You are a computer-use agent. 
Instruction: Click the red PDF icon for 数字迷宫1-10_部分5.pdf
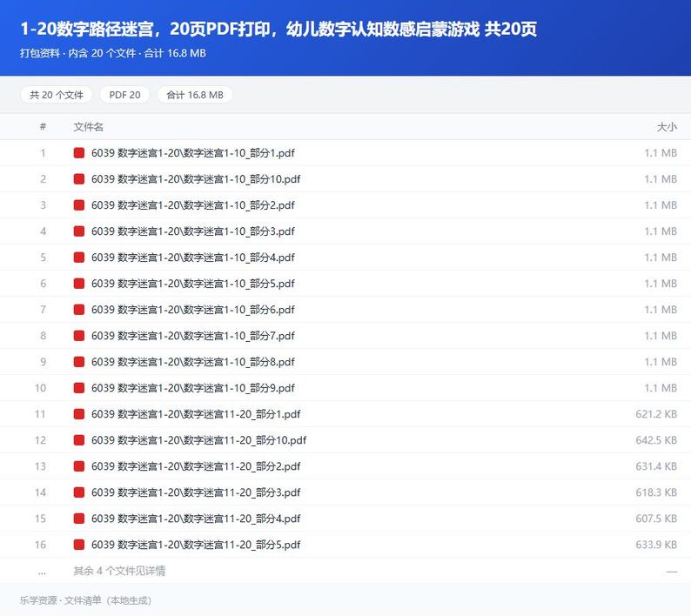79,284
